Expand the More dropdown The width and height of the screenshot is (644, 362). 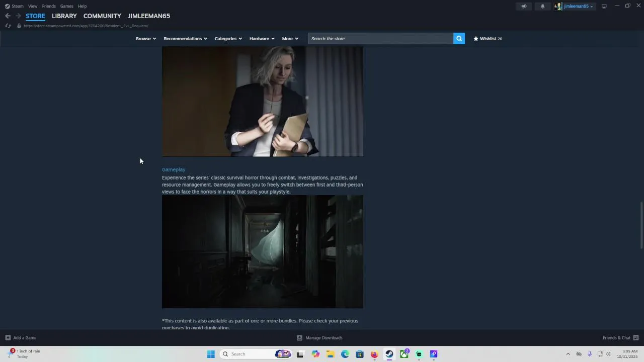[290, 39]
